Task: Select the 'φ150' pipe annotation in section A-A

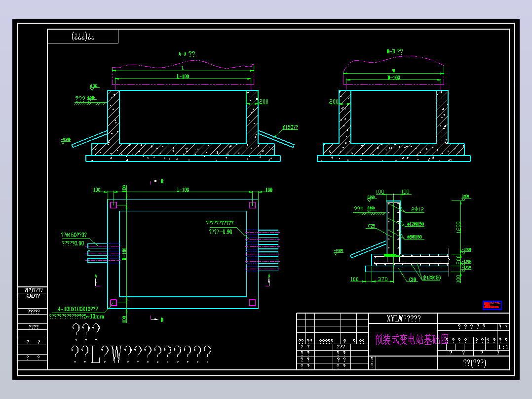Action: (x=290, y=127)
